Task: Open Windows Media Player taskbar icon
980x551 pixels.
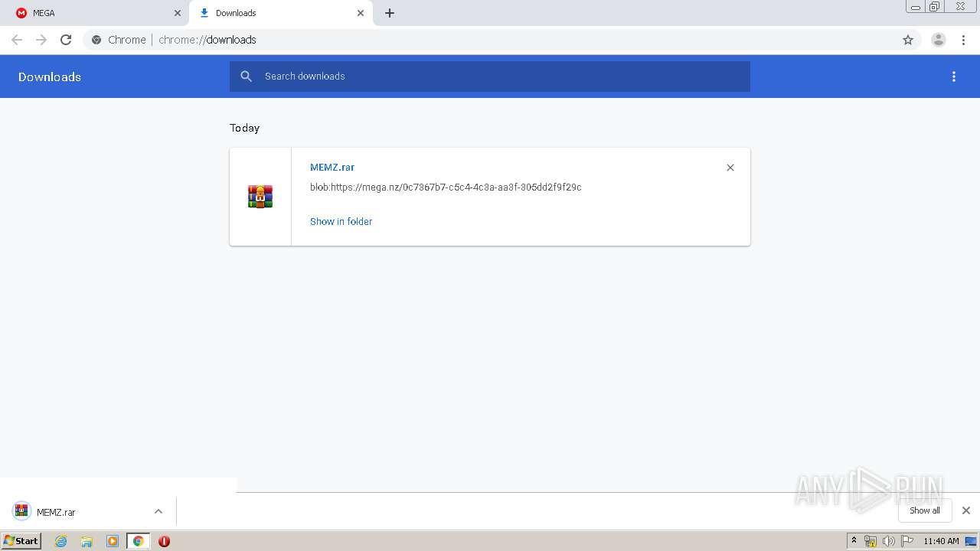Action: tap(113, 541)
